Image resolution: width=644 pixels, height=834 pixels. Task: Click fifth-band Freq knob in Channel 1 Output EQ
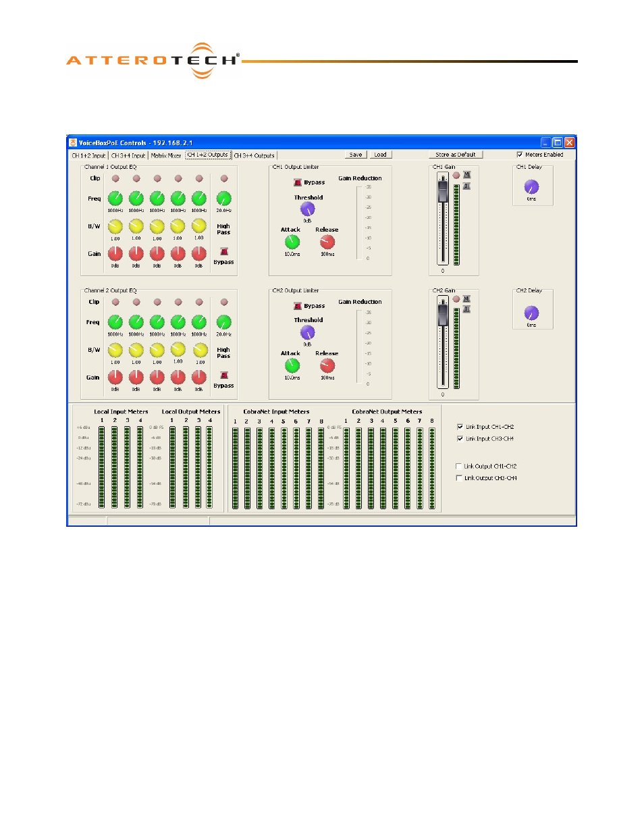[x=199, y=199]
